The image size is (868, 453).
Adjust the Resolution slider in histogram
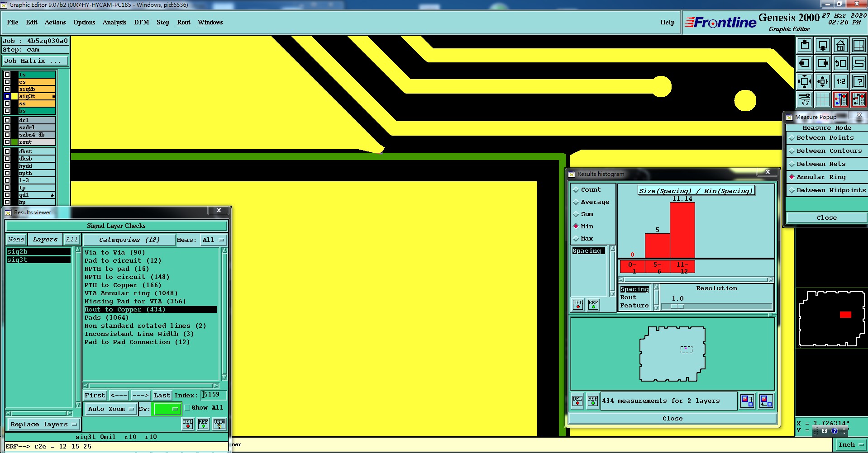pos(677,307)
